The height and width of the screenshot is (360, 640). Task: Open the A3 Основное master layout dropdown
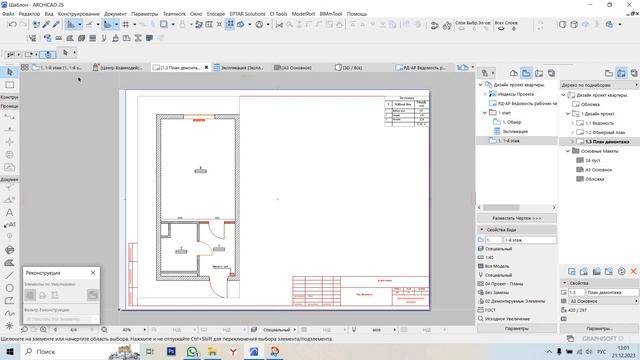coord(604,301)
